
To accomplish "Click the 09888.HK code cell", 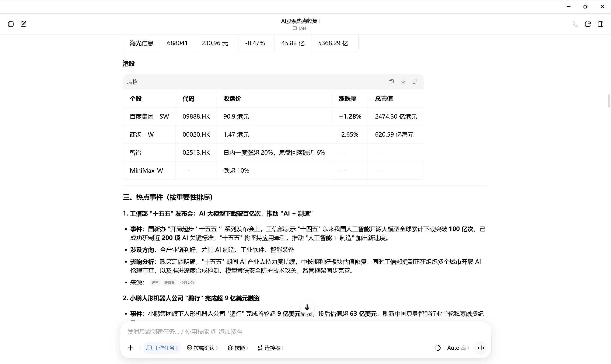I will (196, 116).
